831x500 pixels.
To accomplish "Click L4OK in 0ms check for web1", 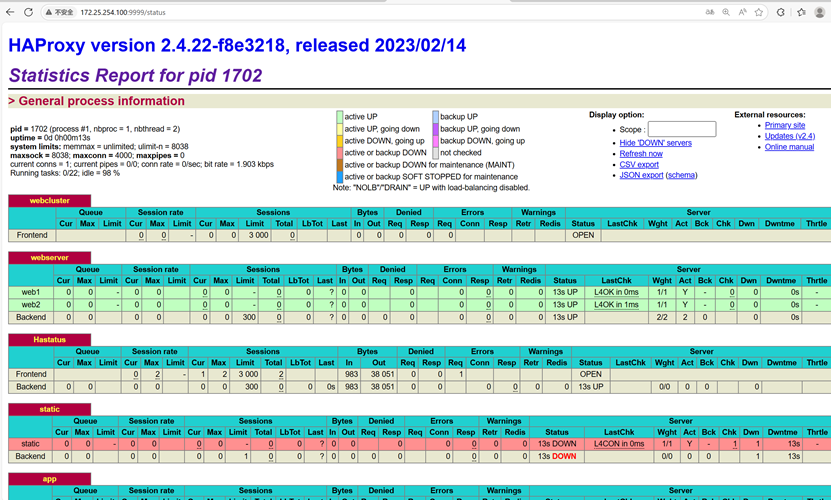I will [x=616, y=292].
